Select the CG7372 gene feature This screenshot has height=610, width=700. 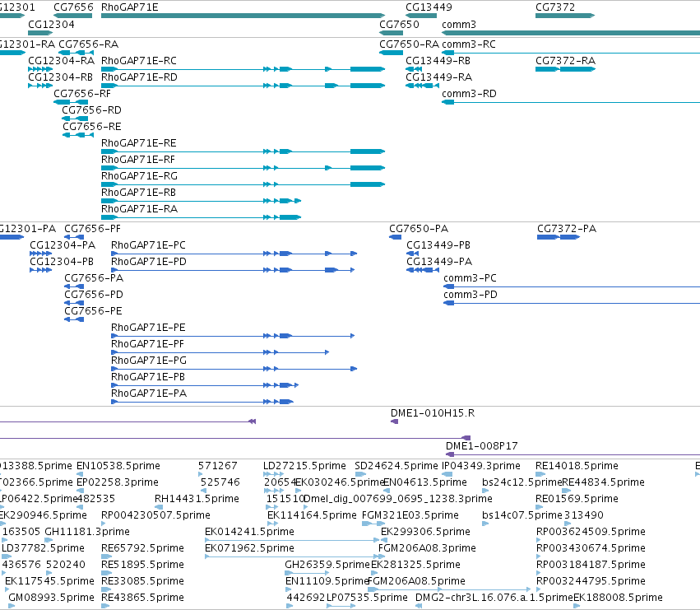[565, 16]
